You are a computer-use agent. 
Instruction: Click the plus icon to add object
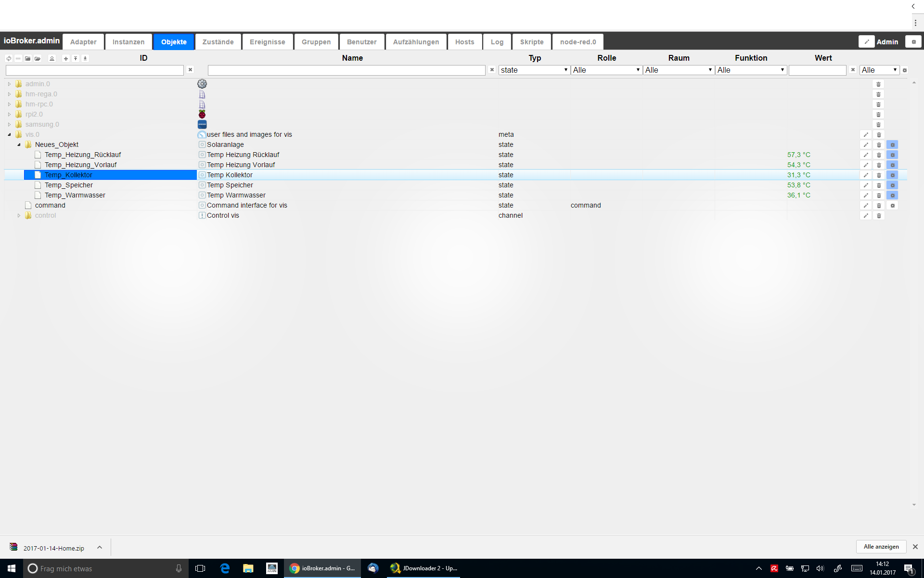[66, 58]
